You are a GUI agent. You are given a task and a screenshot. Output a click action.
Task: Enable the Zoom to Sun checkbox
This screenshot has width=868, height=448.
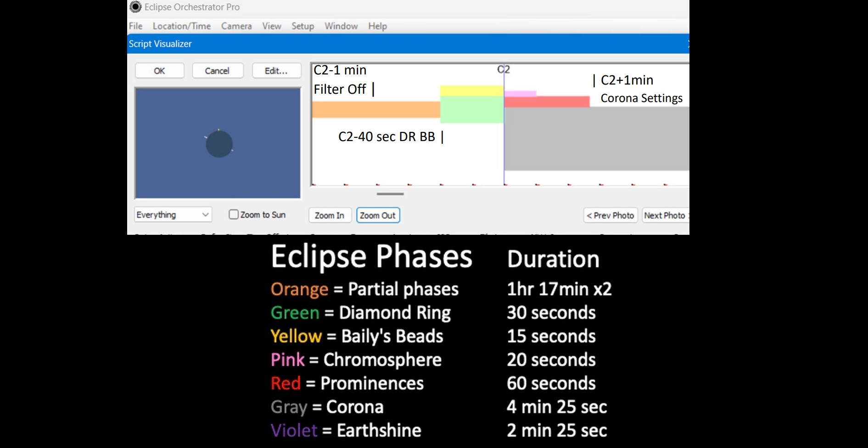click(x=234, y=215)
